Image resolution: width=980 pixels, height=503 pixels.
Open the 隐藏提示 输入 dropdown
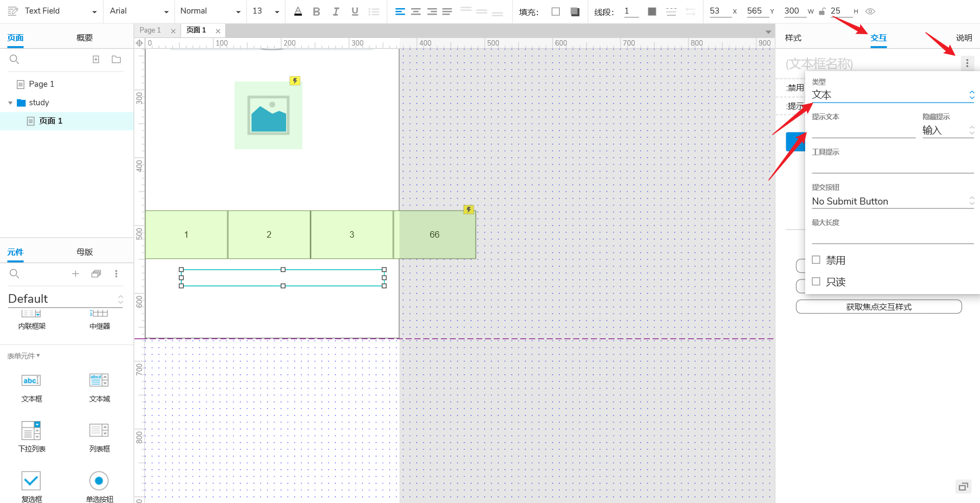[948, 130]
